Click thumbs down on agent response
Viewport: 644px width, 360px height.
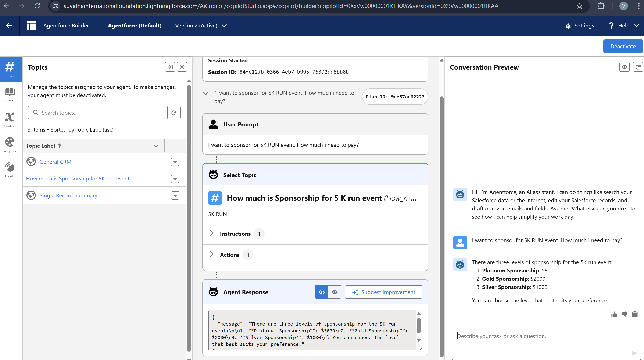pos(624,314)
